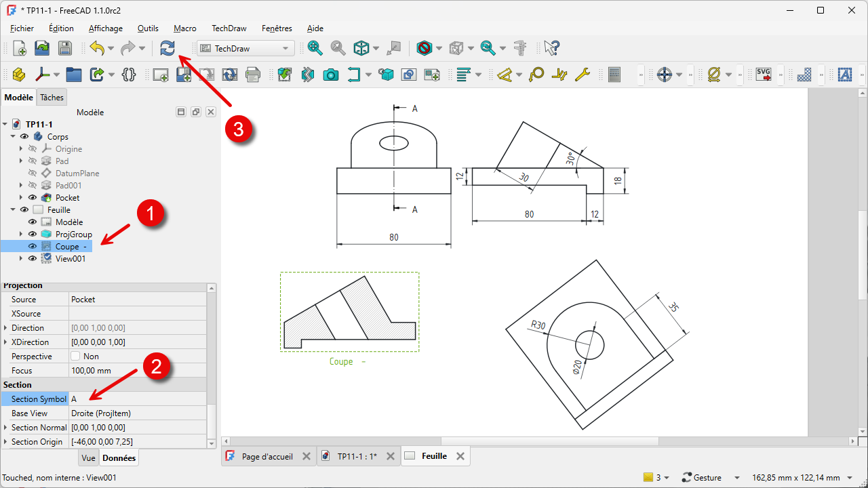Click the insert new default page icon

click(x=161, y=75)
